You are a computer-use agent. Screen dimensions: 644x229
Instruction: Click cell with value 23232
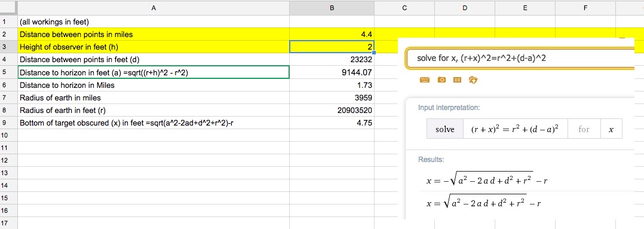coord(332,60)
